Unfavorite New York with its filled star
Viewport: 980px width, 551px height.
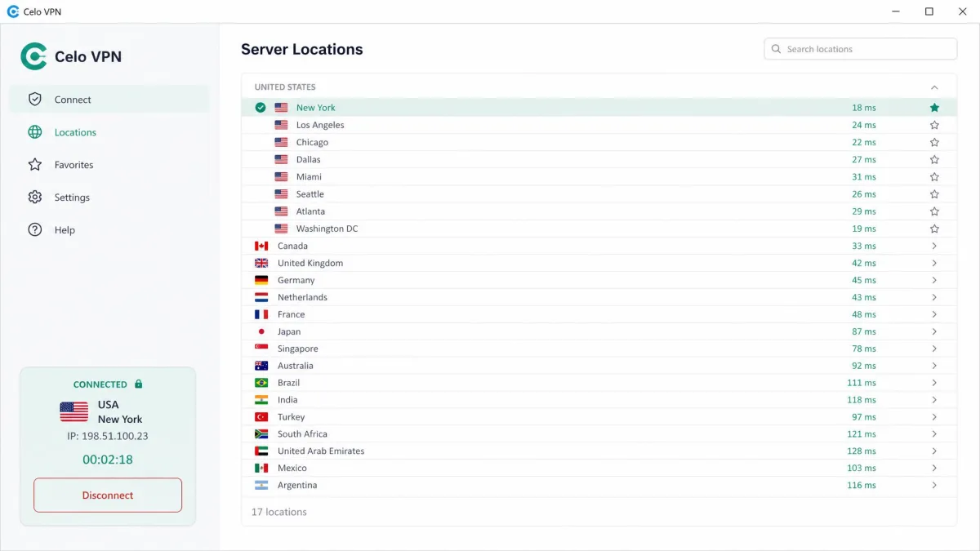point(934,108)
